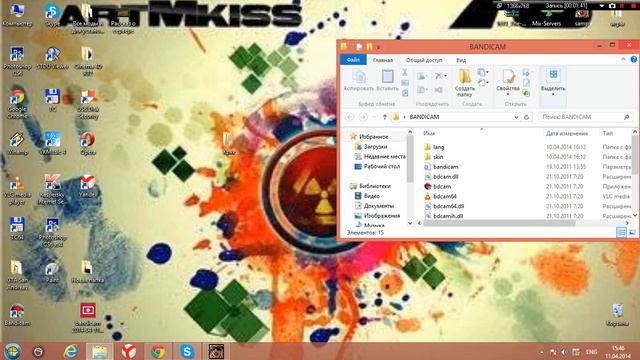Select the Новая папка desktop folder
Screen dimensions: 640x360
pyautogui.click(x=87, y=273)
